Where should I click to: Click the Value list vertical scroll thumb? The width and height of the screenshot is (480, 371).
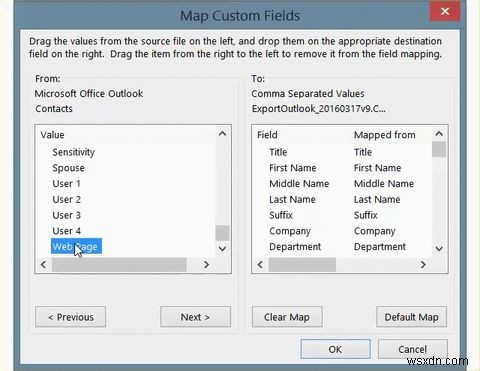pyautogui.click(x=222, y=233)
